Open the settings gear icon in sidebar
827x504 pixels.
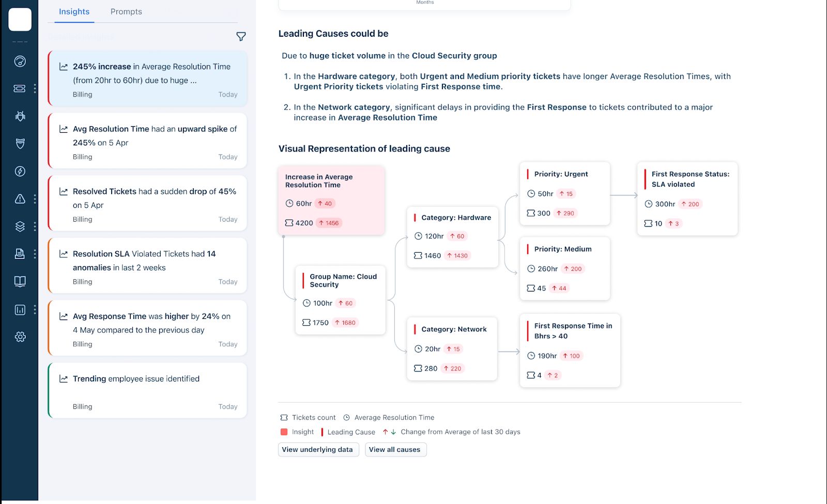click(x=20, y=337)
